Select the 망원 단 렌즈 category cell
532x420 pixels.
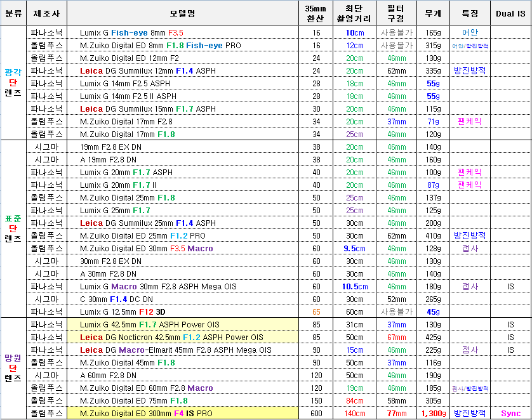tap(13, 368)
